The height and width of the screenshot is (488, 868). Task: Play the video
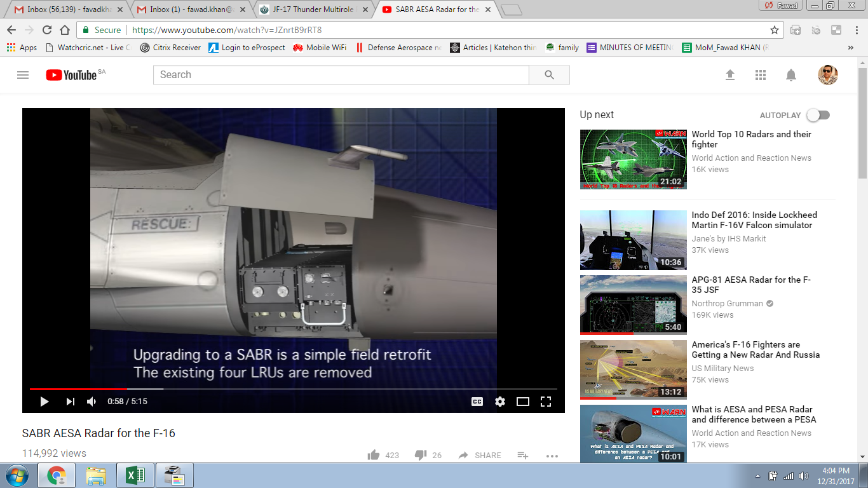(44, 402)
